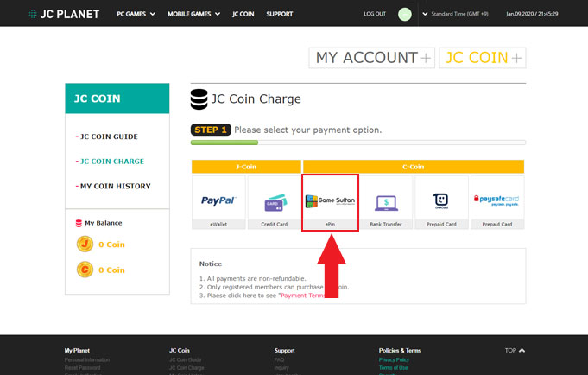
Task: Open JC Coin Guide in sidebar
Action: pos(109,137)
